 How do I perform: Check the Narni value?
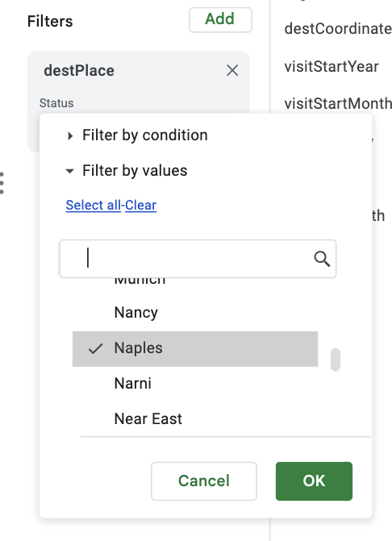(195, 384)
